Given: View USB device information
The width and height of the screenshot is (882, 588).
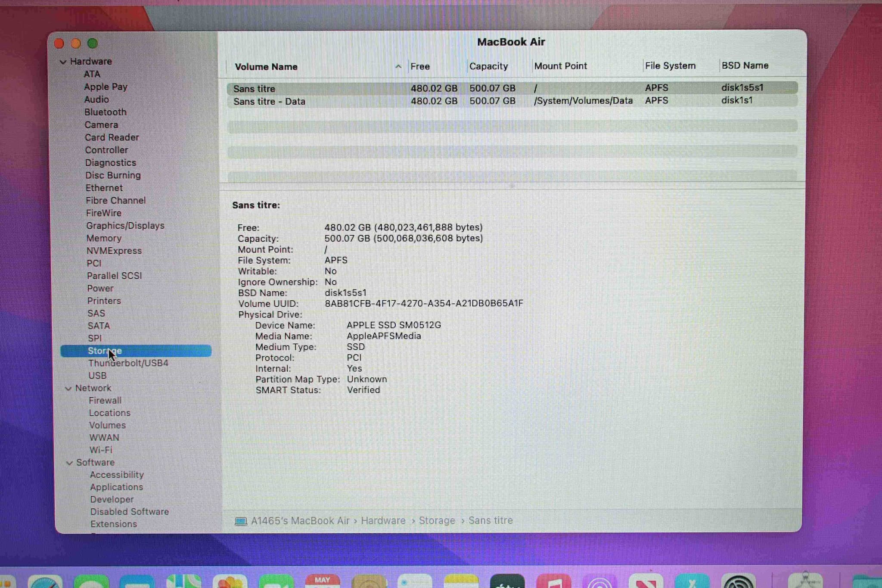Looking at the screenshot, I should (97, 376).
